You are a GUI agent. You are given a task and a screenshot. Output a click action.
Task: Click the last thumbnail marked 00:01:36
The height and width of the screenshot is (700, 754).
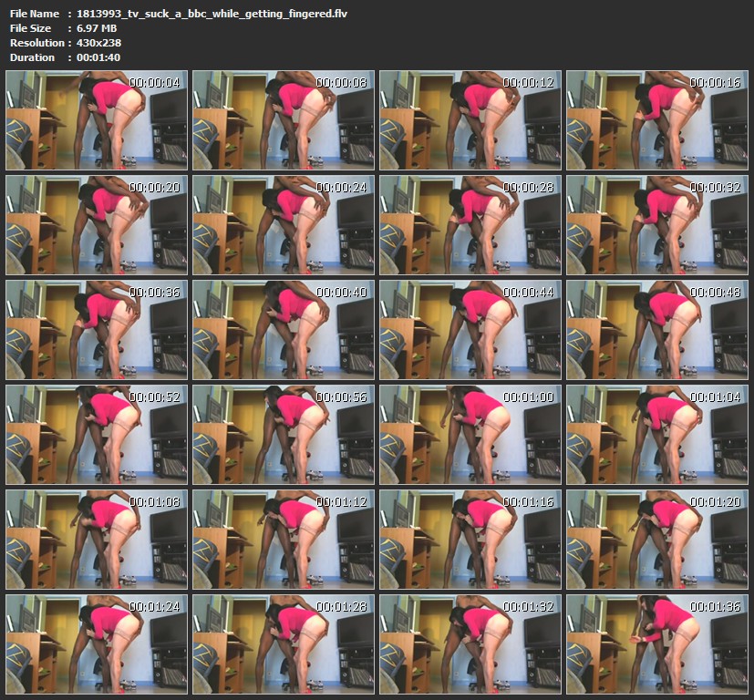pos(657,643)
